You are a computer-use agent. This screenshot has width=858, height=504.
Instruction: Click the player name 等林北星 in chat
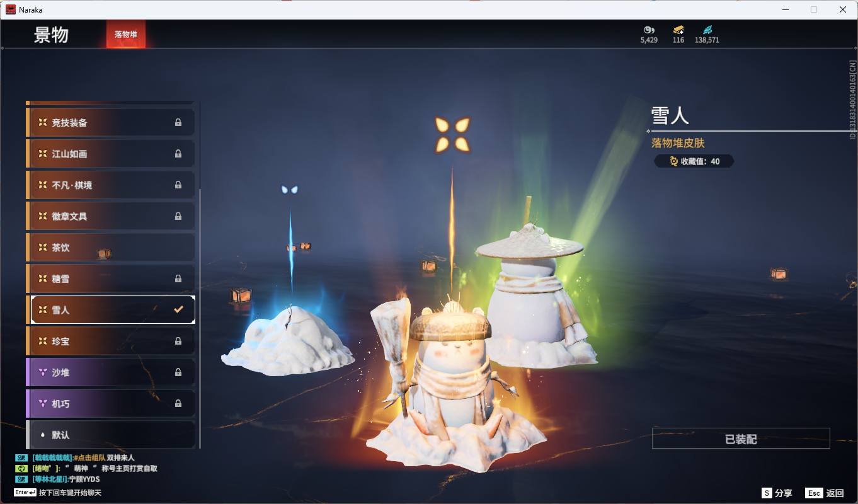pyautogui.click(x=50, y=479)
